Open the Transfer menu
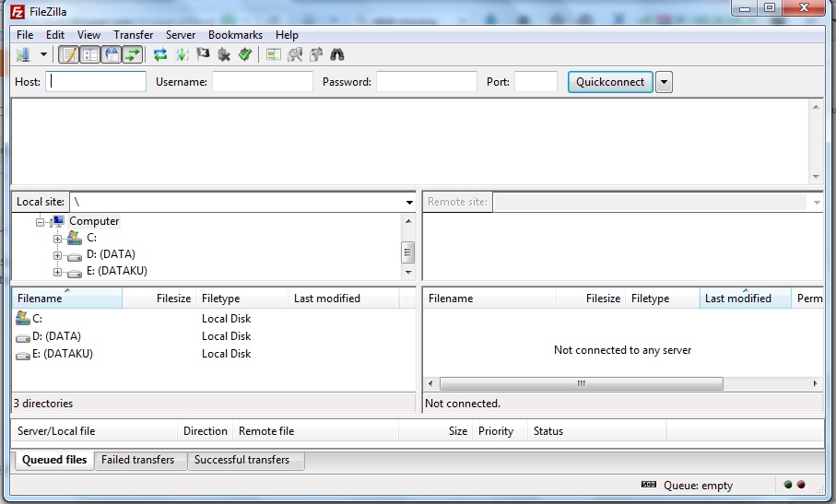Screen dimensions: 836x504 point(134,35)
